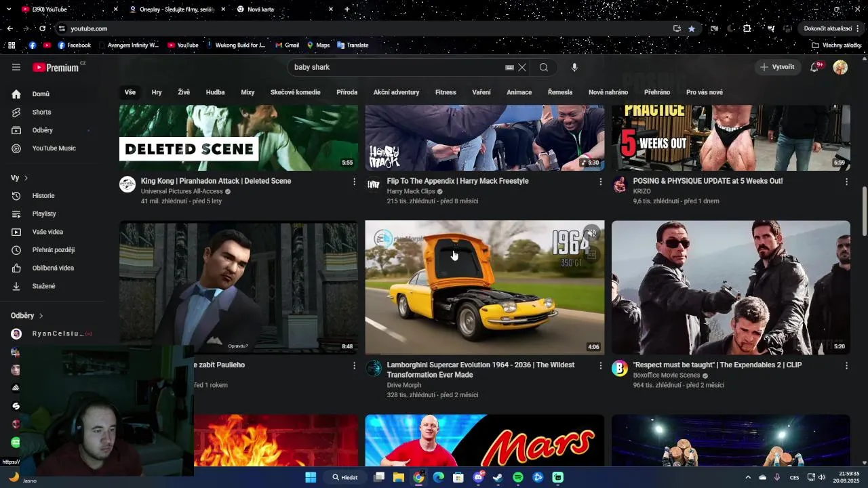Open KRIZO channel name link
Image resolution: width=868 pixels, height=488 pixels.
click(x=642, y=192)
